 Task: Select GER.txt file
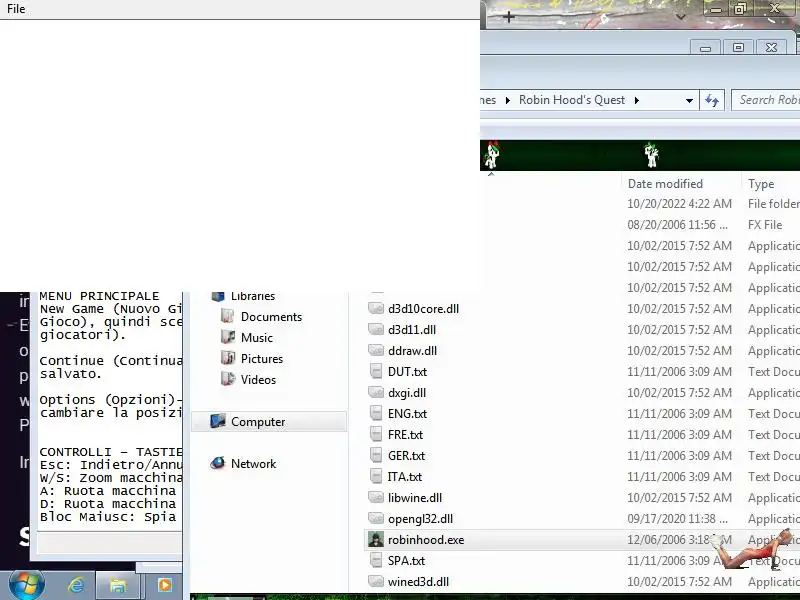pyautogui.click(x=406, y=456)
